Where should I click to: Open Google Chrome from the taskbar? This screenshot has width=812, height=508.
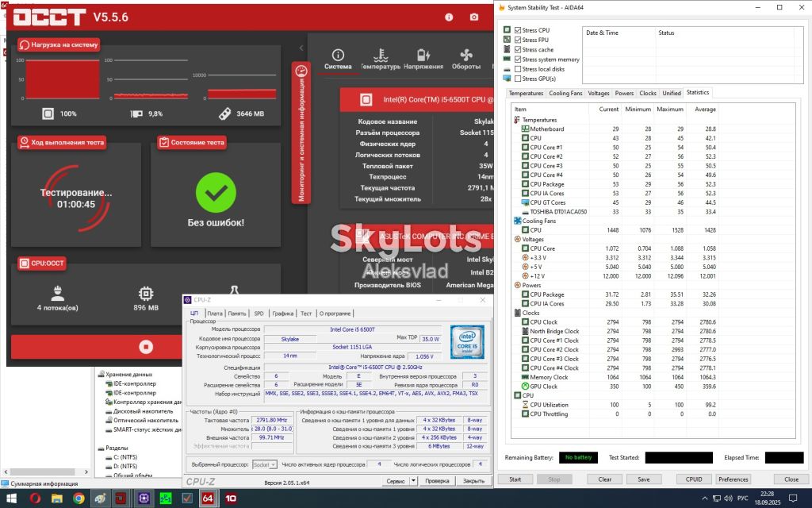coord(79,498)
